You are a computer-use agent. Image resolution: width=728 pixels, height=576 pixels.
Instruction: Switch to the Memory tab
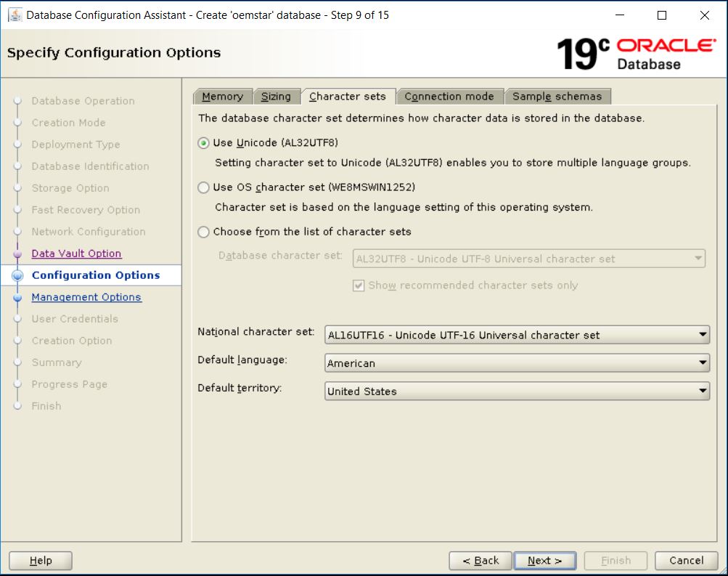point(222,96)
